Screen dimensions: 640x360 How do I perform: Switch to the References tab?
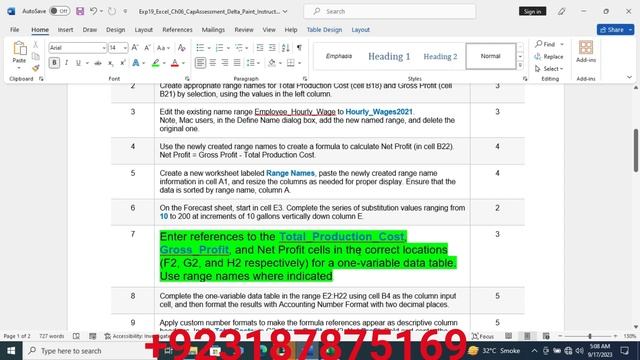click(177, 29)
